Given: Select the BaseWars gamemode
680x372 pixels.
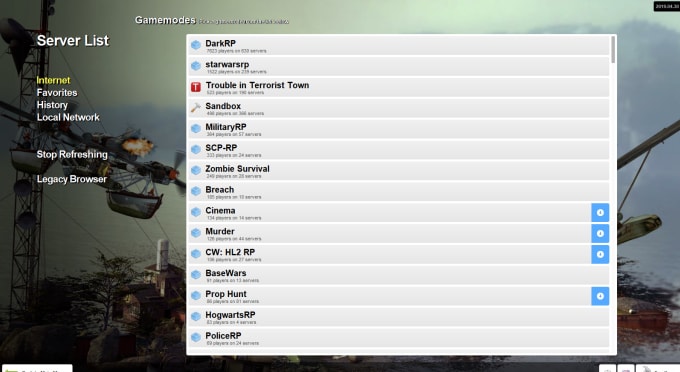Looking at the screenshot, I should 399,274.
